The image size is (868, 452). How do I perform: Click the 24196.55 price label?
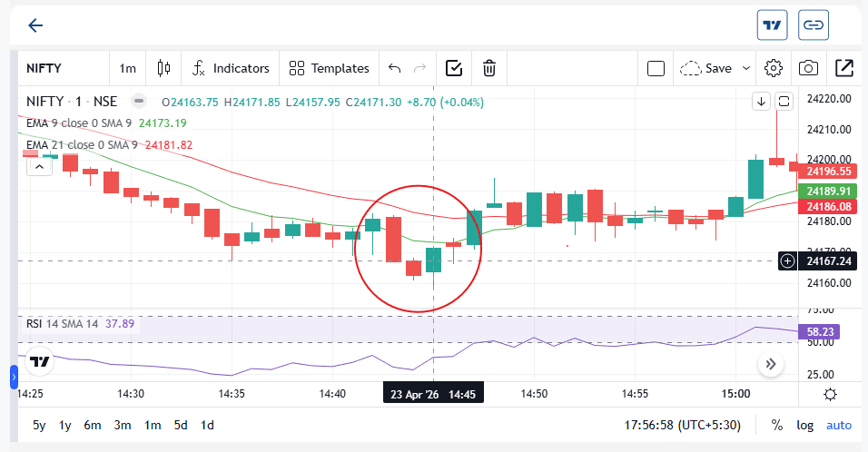tap(827, 172)
